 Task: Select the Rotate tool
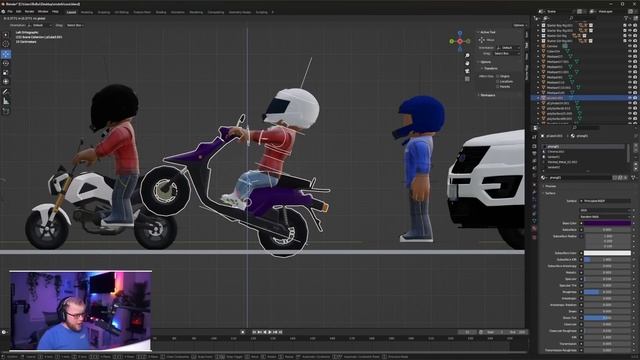click(x=6, y=63)
